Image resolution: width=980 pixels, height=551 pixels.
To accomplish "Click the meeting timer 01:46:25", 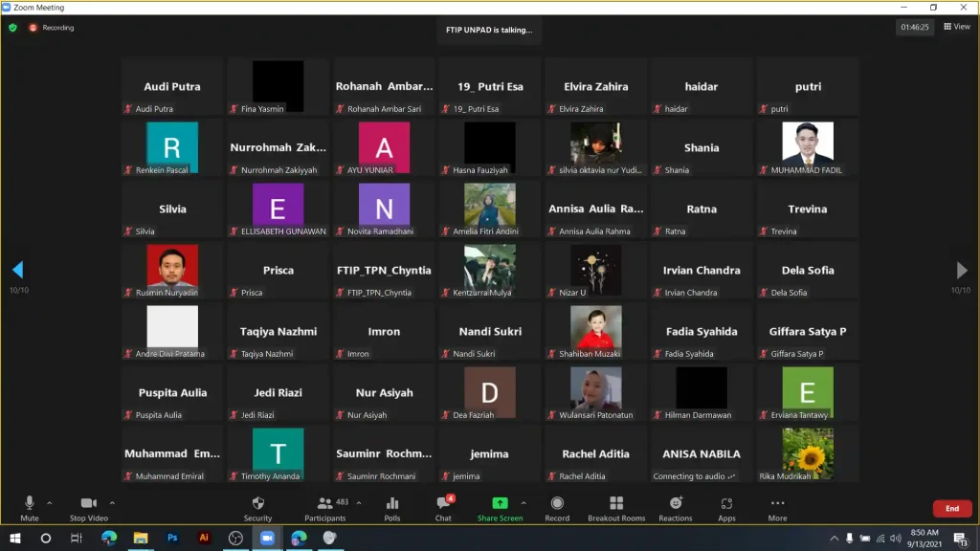I will (914, 27).
